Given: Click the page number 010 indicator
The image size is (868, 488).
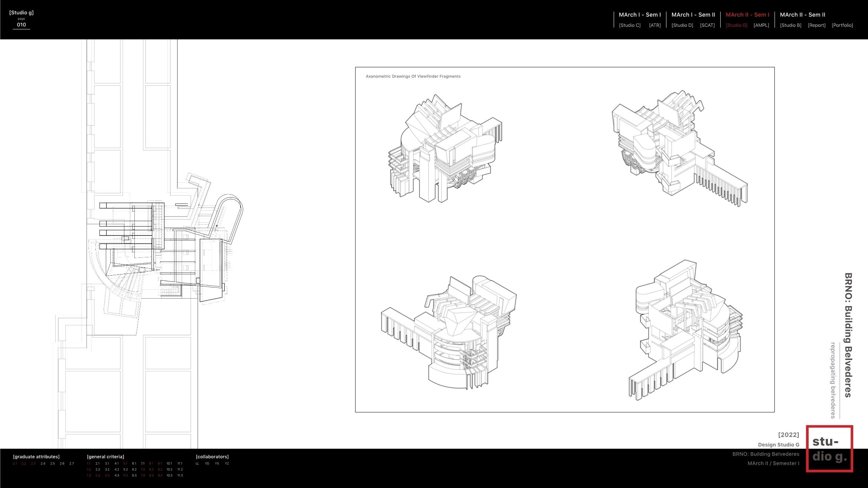Looking at the screenshot, I should (x=22, y=25).
